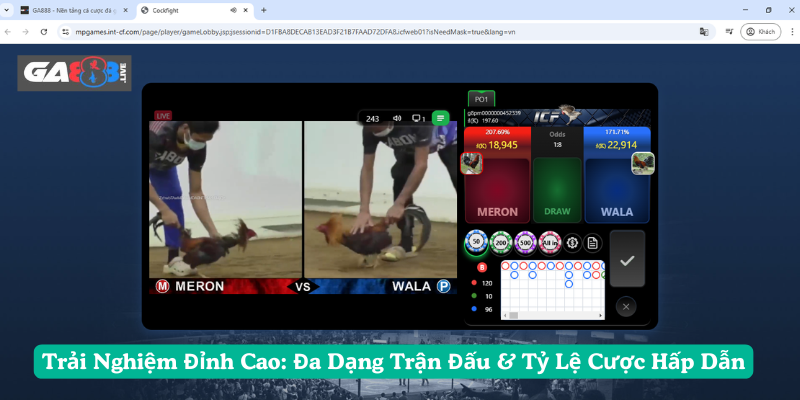Click the blue count 96
Viewport: 800px width, 400px height.
click(x=489, y=310)
